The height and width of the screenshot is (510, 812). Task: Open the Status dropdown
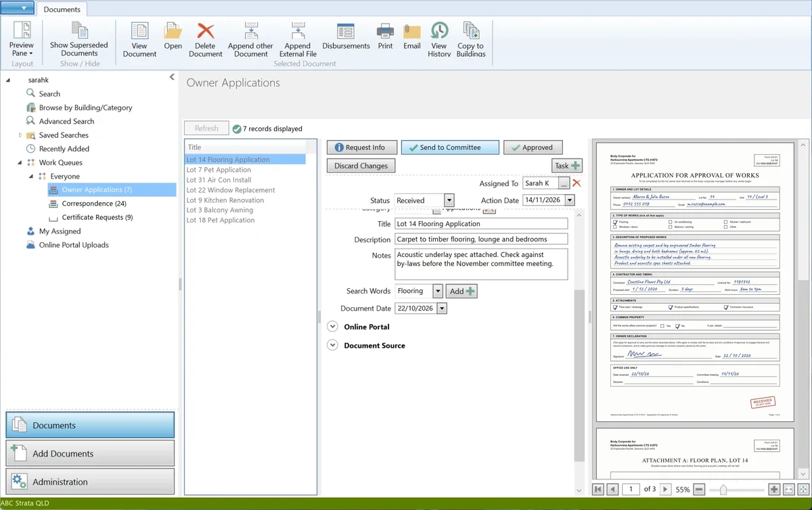pos(449,200)
